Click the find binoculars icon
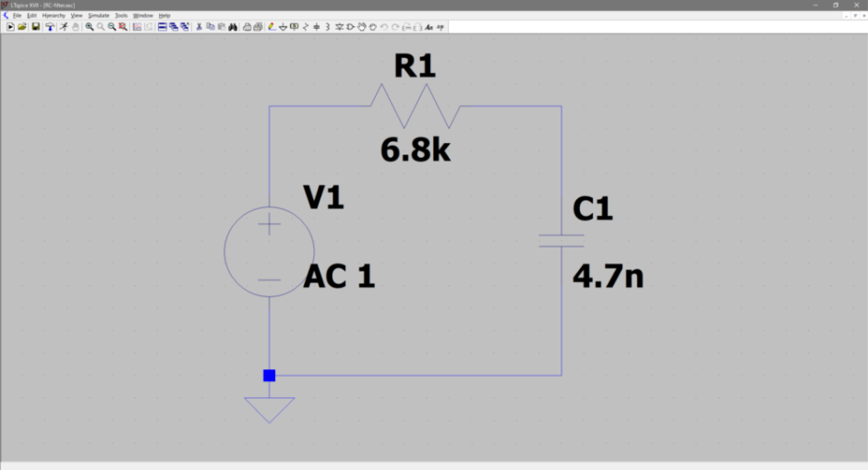Image resolution: width=868 pixels, height=470 pixels. click(x=234, y=27)
